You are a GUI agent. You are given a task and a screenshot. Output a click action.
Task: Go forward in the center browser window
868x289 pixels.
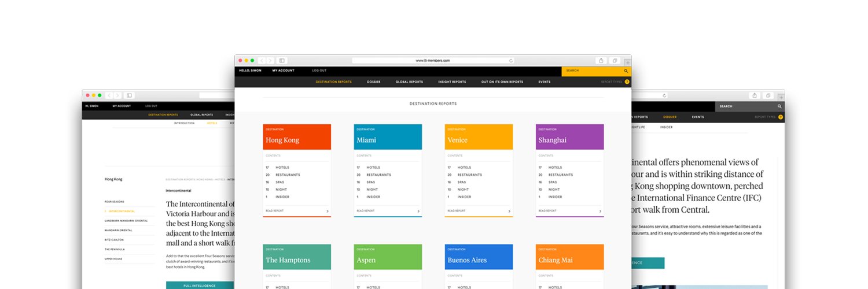270,60
